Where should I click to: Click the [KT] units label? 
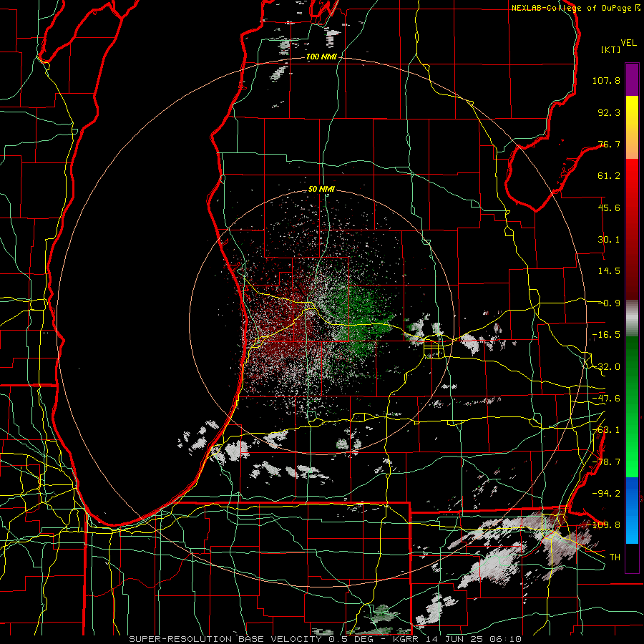click(x=611, y=49)
